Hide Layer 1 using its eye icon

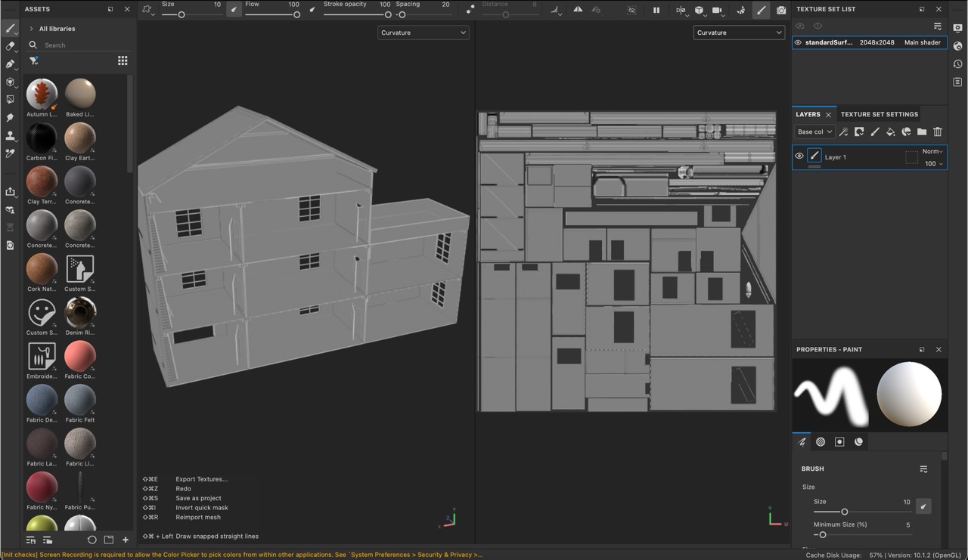click(799, 156)
